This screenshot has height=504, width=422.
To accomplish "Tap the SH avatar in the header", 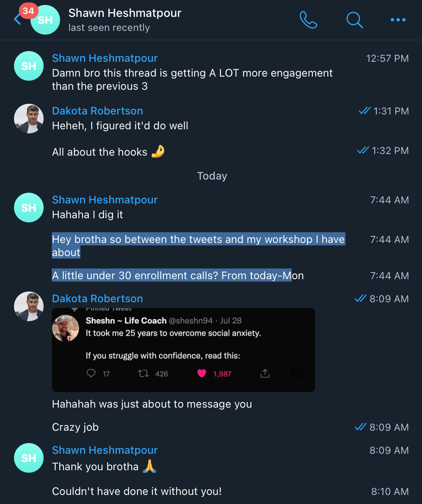I will coord(45,21).
